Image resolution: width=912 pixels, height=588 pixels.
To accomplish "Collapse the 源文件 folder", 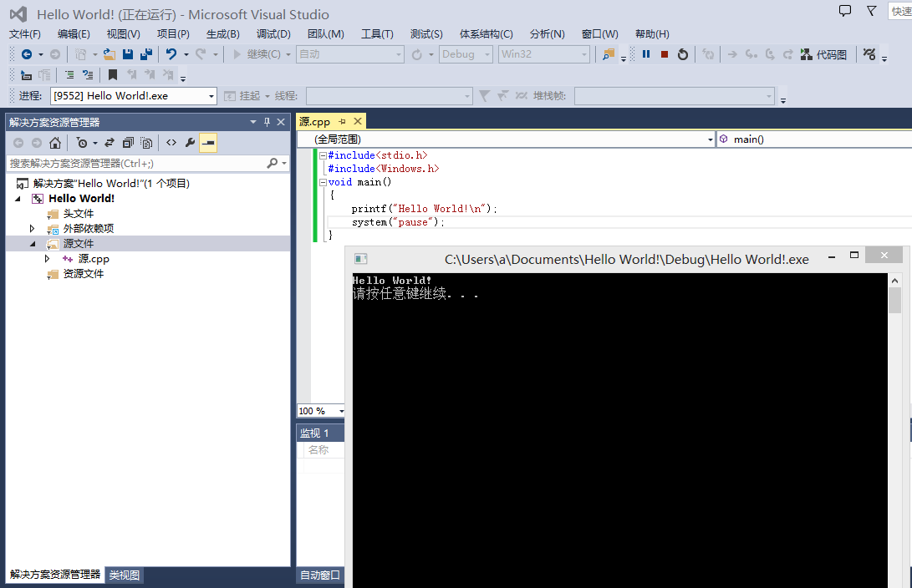I will [33, 244].
